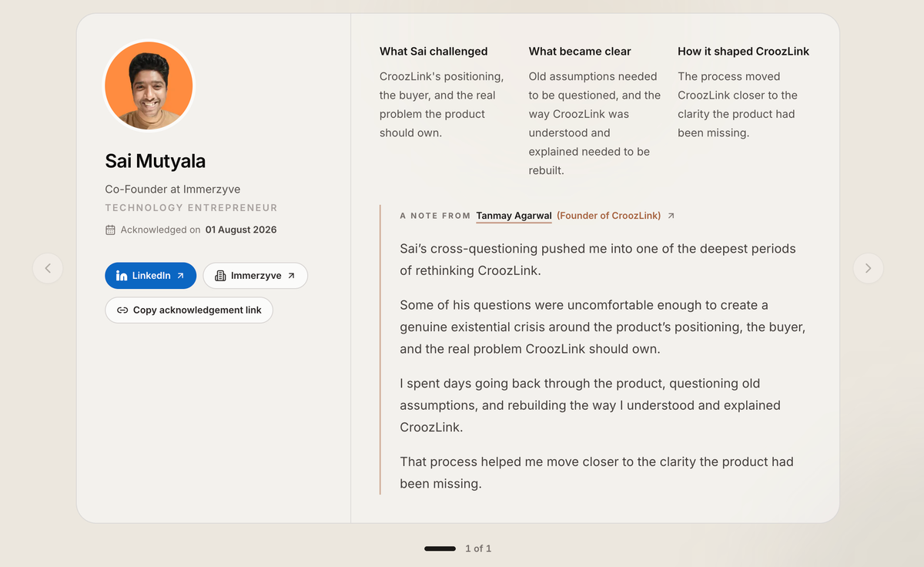Viewport: 924px width, 567px height.
Task: Click the "1 of 1" page counter
Action: pyautogui.click(x=478, y=549)
